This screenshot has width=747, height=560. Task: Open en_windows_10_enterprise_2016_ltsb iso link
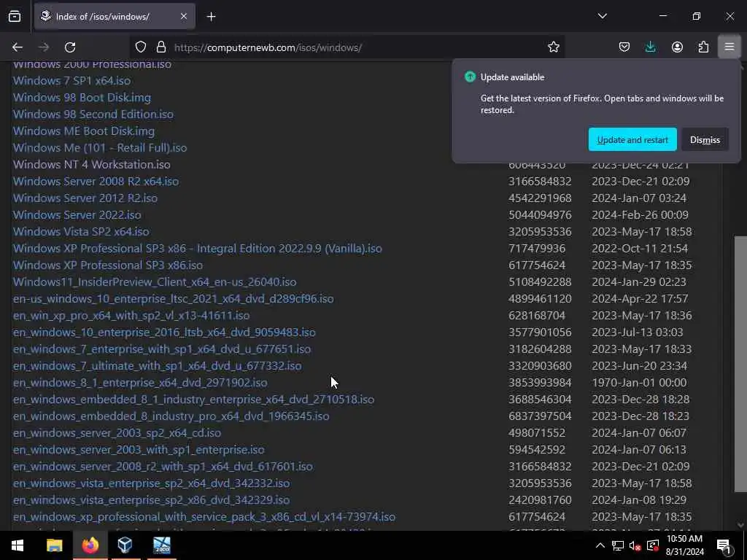coord(164,332)
